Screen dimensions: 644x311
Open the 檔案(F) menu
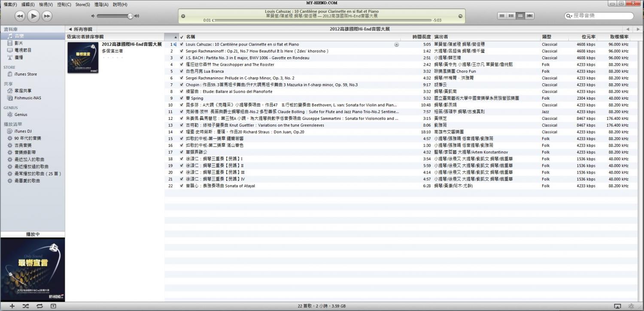click(10, 4)
